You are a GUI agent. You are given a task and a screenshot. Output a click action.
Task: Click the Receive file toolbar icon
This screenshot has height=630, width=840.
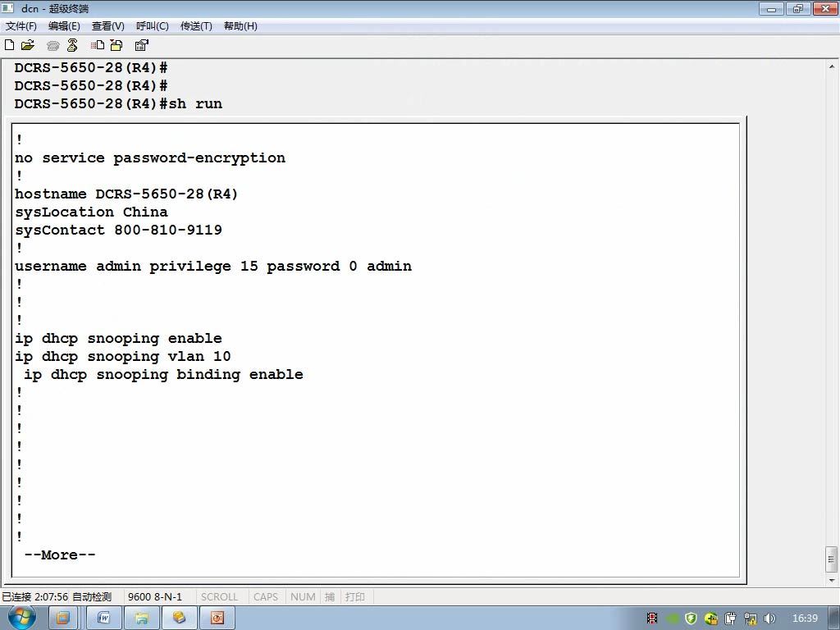click(116, 45)
